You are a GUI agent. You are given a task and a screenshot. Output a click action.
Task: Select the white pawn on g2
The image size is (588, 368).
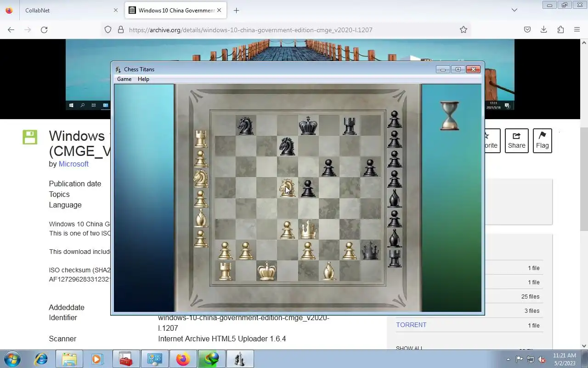click(x=350, y=251)
